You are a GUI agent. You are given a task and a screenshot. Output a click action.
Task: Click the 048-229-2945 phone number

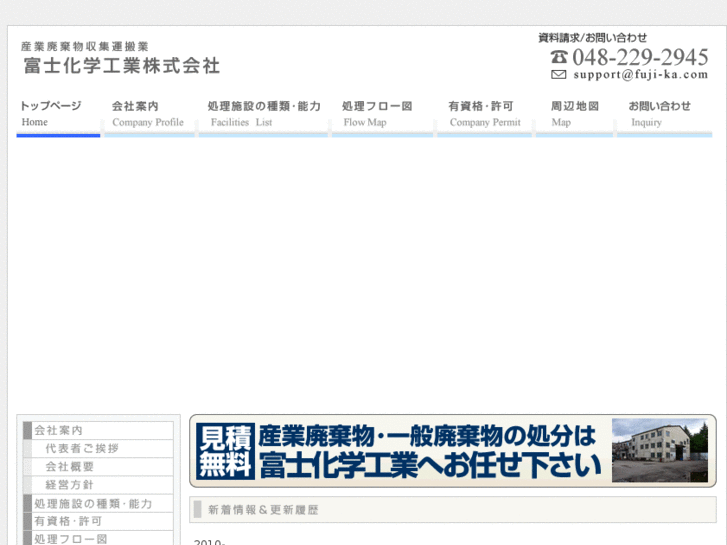point(640,57)
